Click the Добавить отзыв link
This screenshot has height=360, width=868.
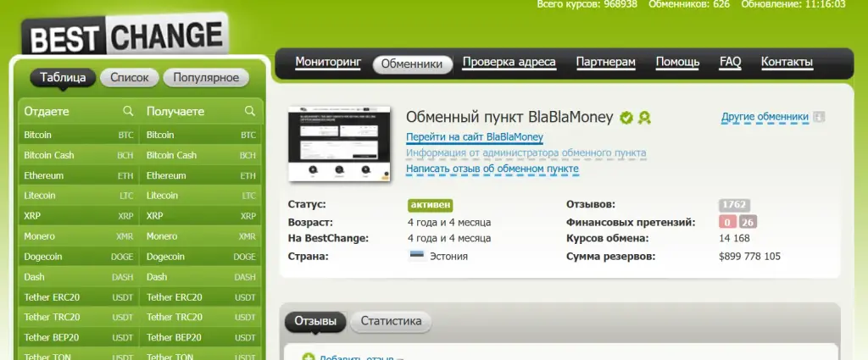pos(357,357)
